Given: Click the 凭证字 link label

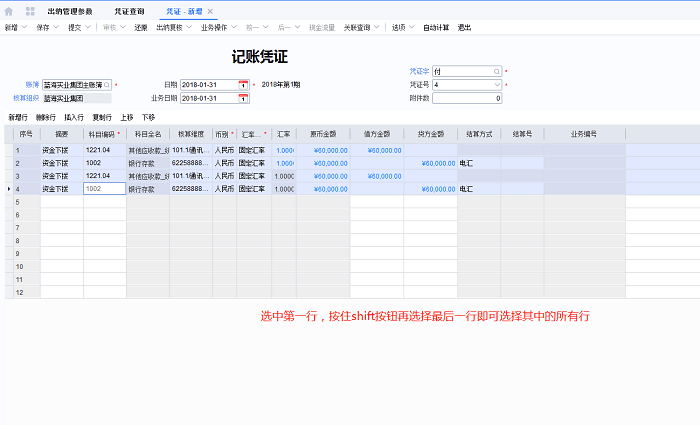Looking at the screenshot, I should [419, 71].
